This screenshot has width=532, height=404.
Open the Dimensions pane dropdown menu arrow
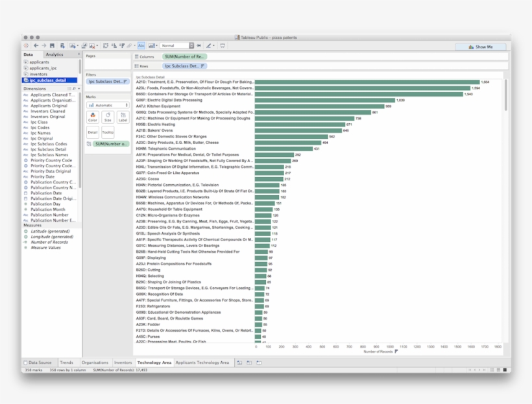coord(79,88)
